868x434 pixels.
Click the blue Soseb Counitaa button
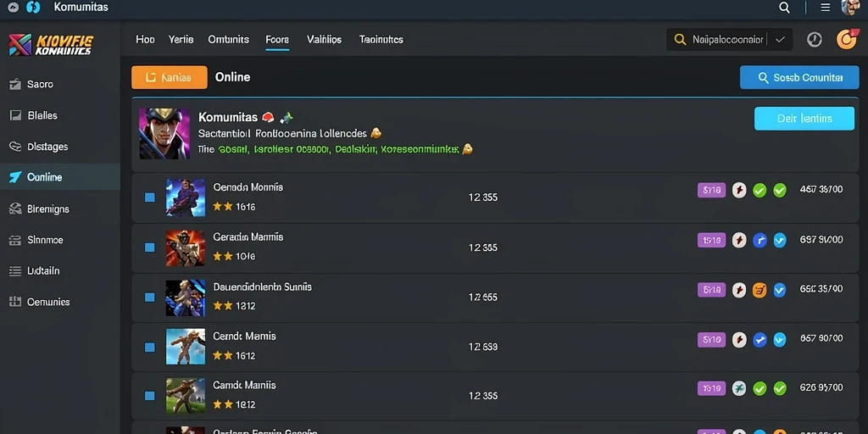(799, 77)
